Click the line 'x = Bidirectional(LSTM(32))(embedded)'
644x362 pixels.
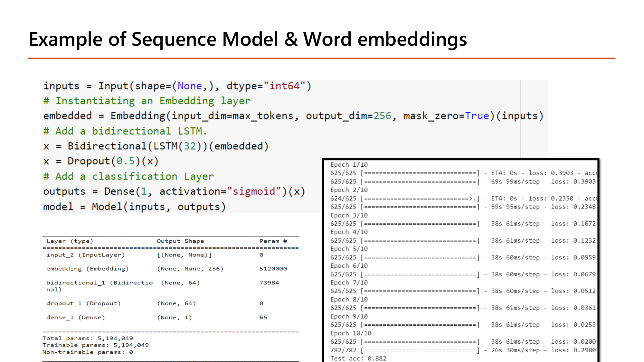point(156,146)
